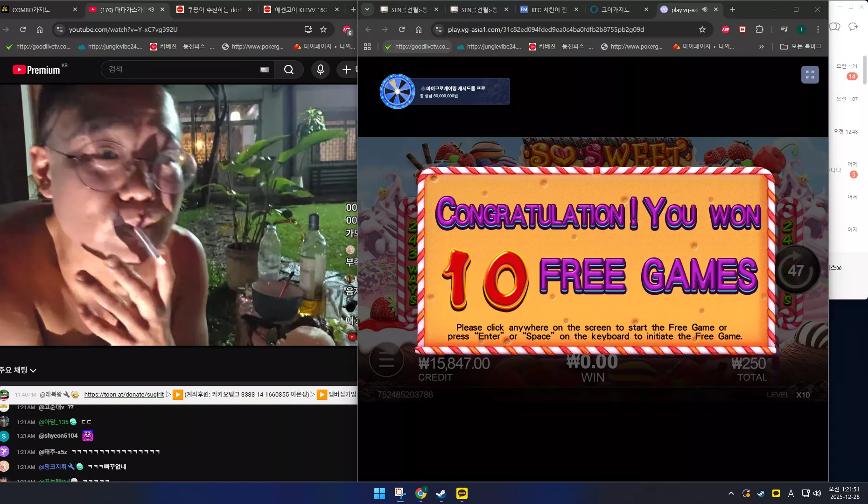Open YouTube's on-screen keyboard icon in search box

265,70
